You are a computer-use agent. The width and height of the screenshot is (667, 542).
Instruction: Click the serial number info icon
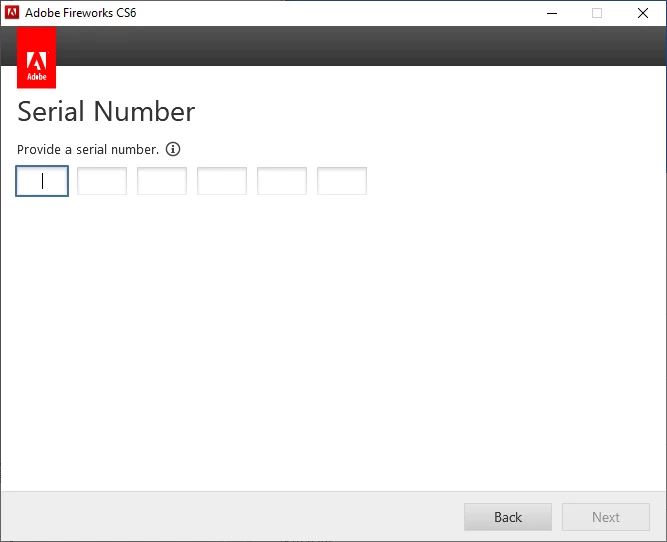pos(173,149)
